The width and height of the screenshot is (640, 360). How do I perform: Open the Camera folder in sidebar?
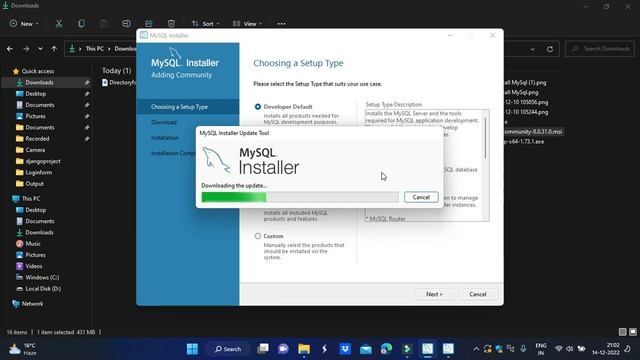35,150
